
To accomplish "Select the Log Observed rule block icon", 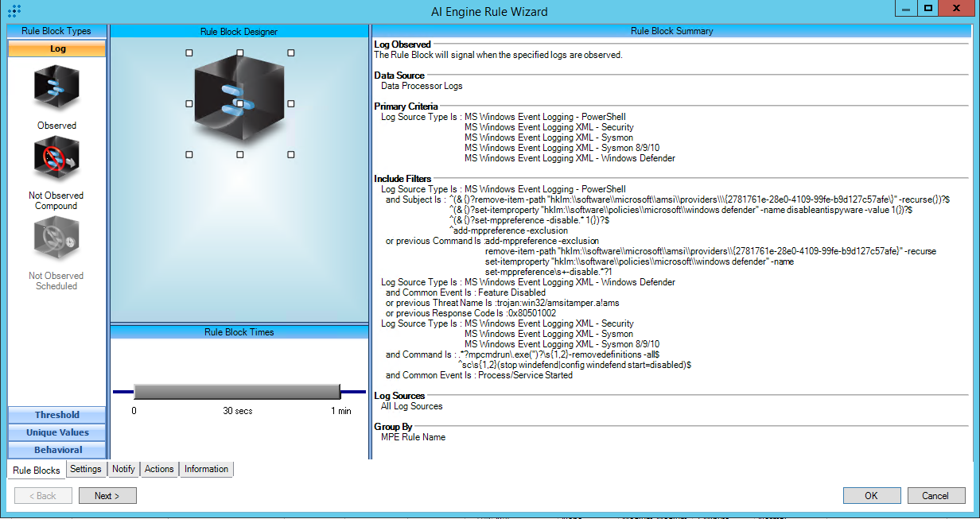I will pyautogui.click(x=56, y=89).
